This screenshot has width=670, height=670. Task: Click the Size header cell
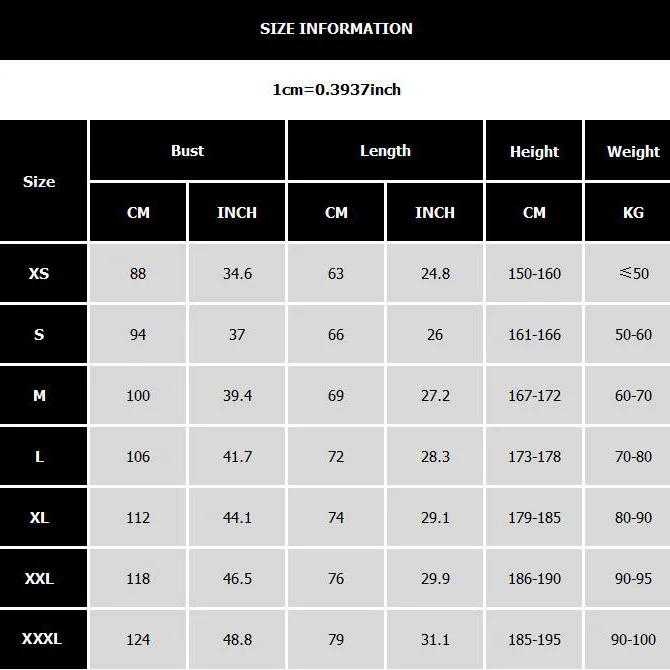click(x=39, y=182)
